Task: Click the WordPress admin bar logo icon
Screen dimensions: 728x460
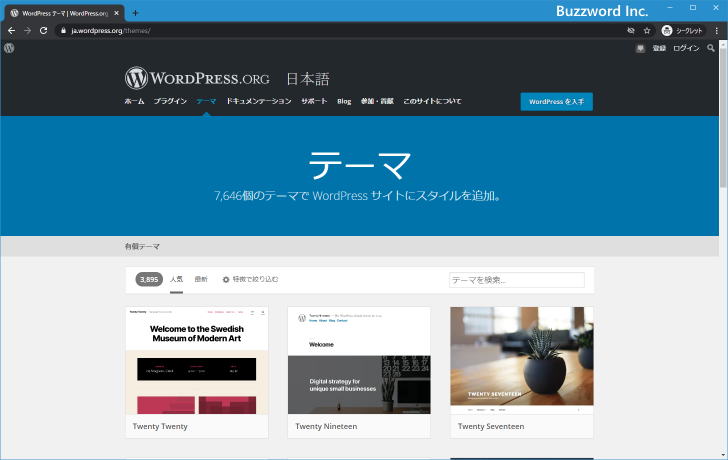Action: click(x=9, y=48)
